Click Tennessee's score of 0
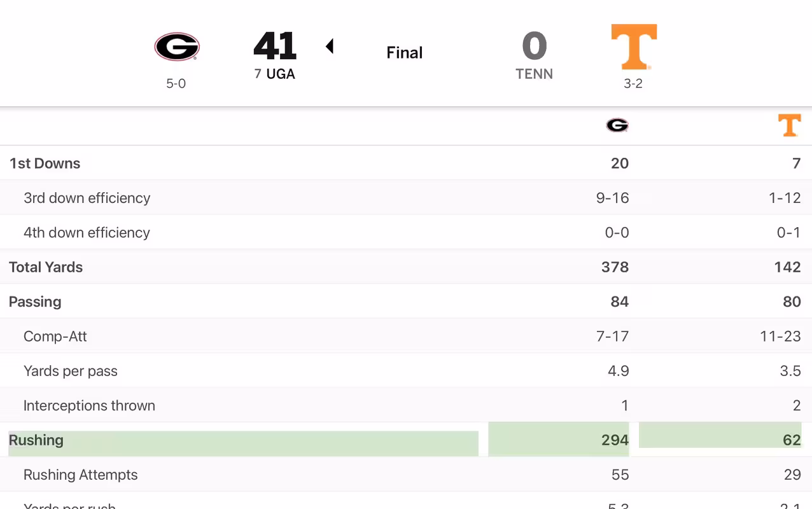 coord(535,46)
